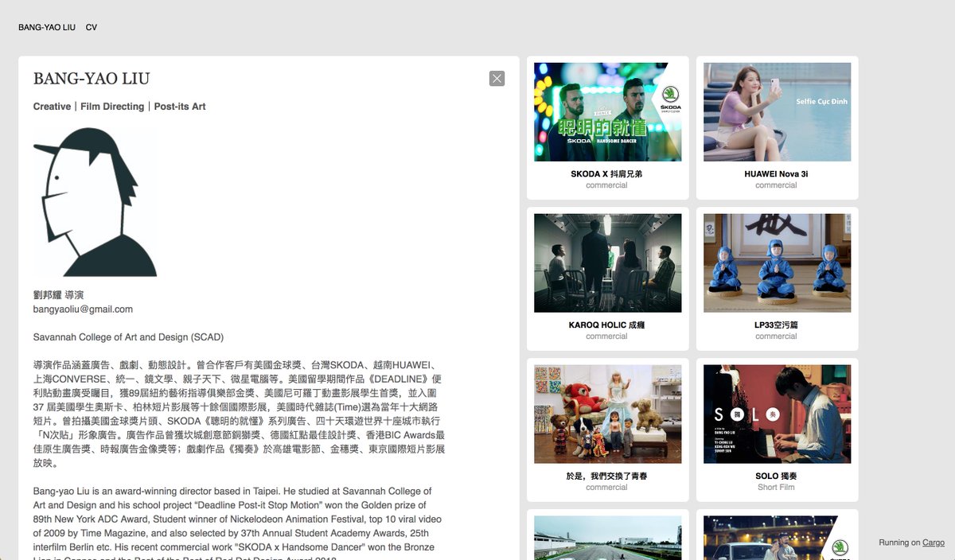Open the CV page link

[92, 28]
